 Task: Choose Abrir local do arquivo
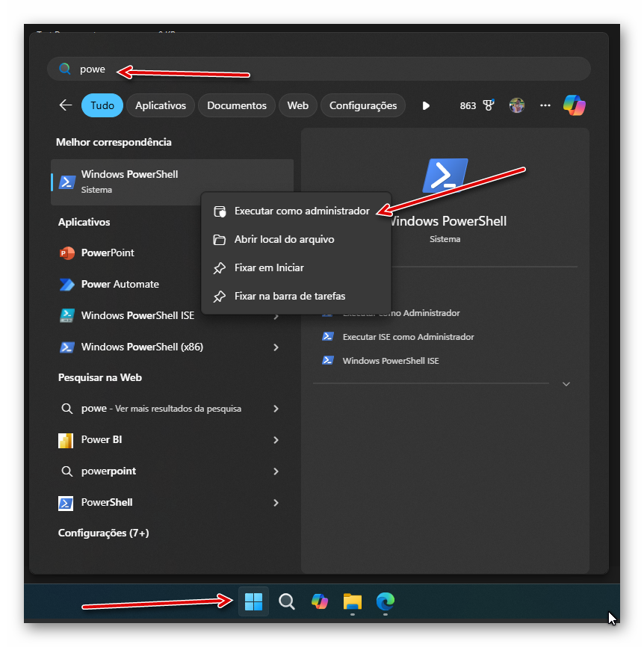[x=296, y=239]
